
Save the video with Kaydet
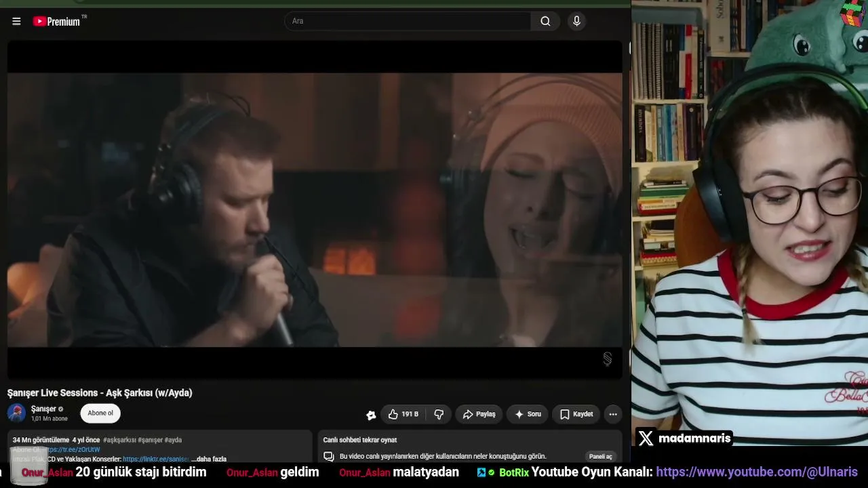click(576, 414)
